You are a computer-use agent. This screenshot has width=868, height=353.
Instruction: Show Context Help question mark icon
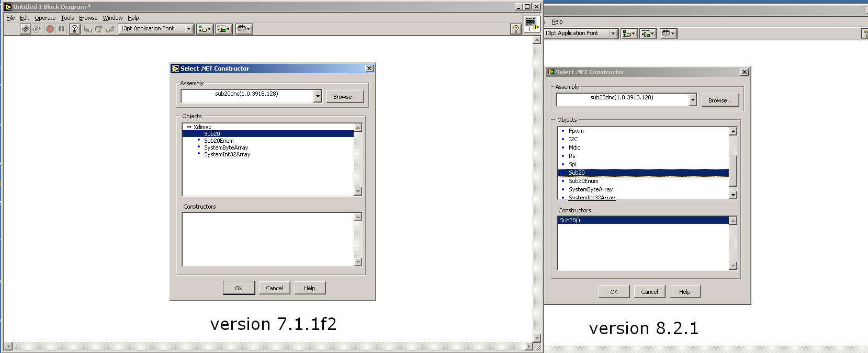coord(515,29)
